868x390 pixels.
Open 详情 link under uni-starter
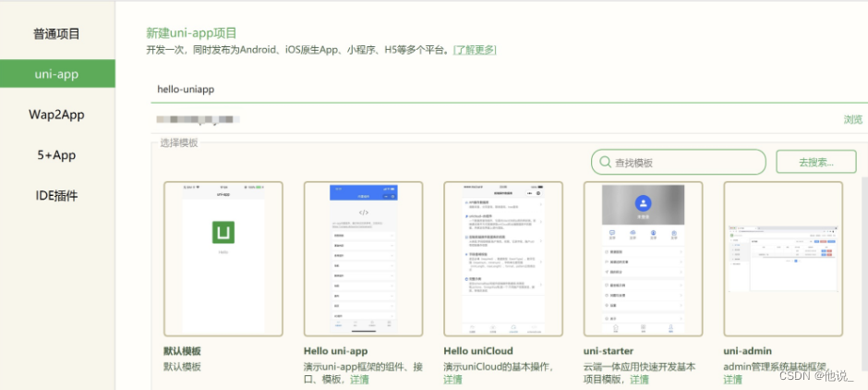(x=639, y=380)
